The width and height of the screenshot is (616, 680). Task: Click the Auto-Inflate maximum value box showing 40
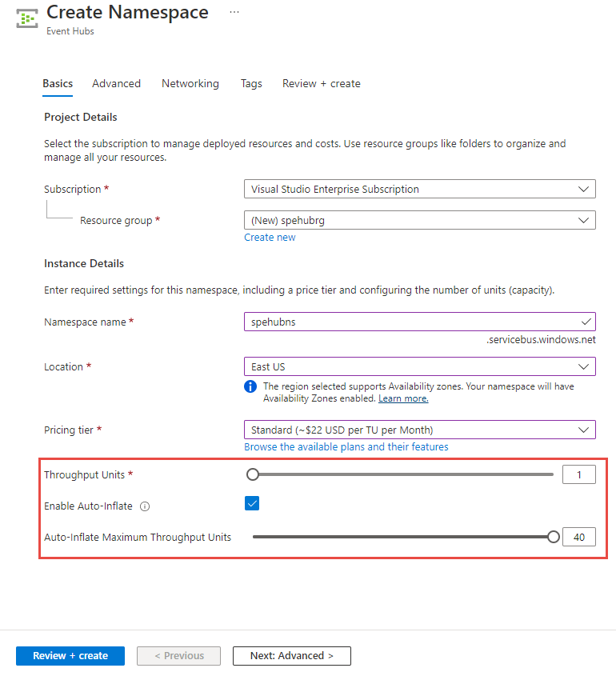[579, 536]
